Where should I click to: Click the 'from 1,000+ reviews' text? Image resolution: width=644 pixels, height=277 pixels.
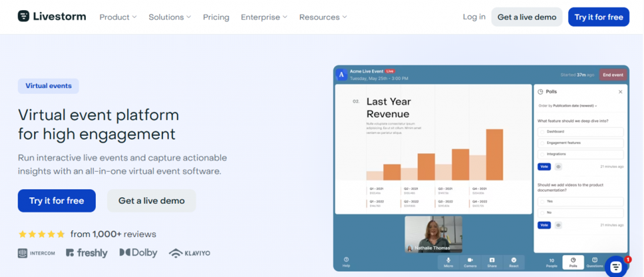pos(113,234)
